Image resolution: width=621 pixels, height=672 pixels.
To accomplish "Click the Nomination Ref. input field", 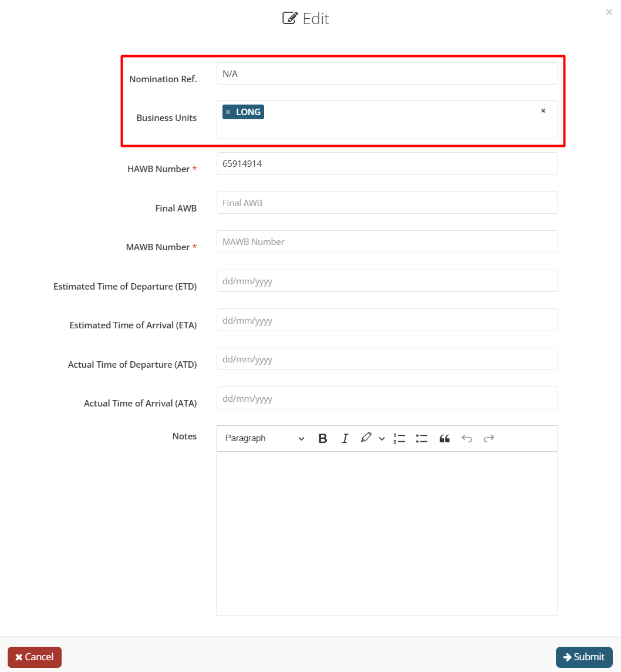I will pos(387,74).
